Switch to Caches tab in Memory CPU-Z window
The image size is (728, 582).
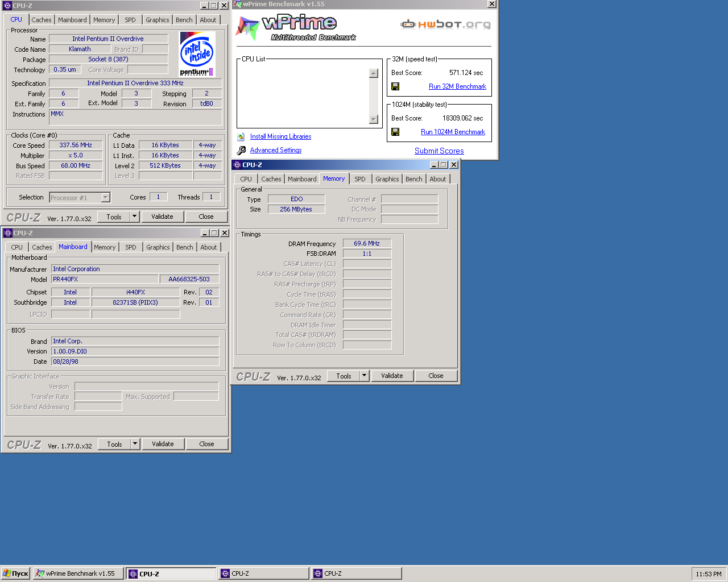[x=271, y=179]
